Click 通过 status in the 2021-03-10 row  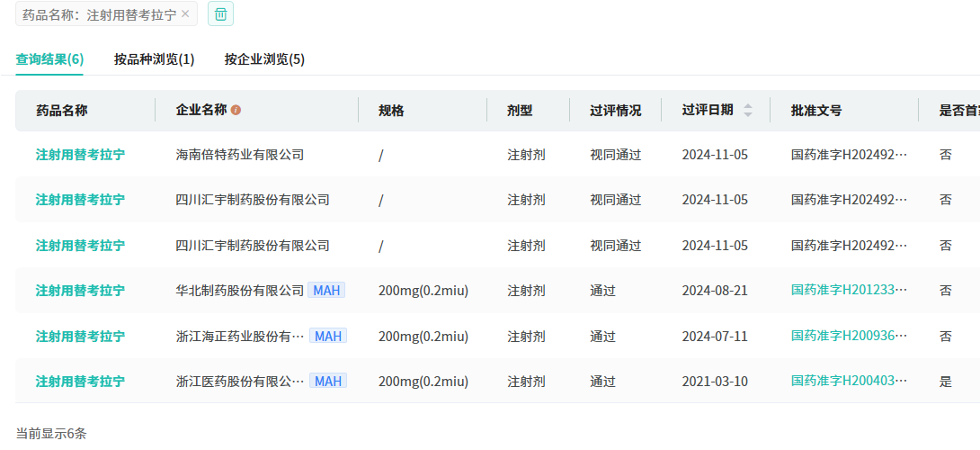[603, 382]
